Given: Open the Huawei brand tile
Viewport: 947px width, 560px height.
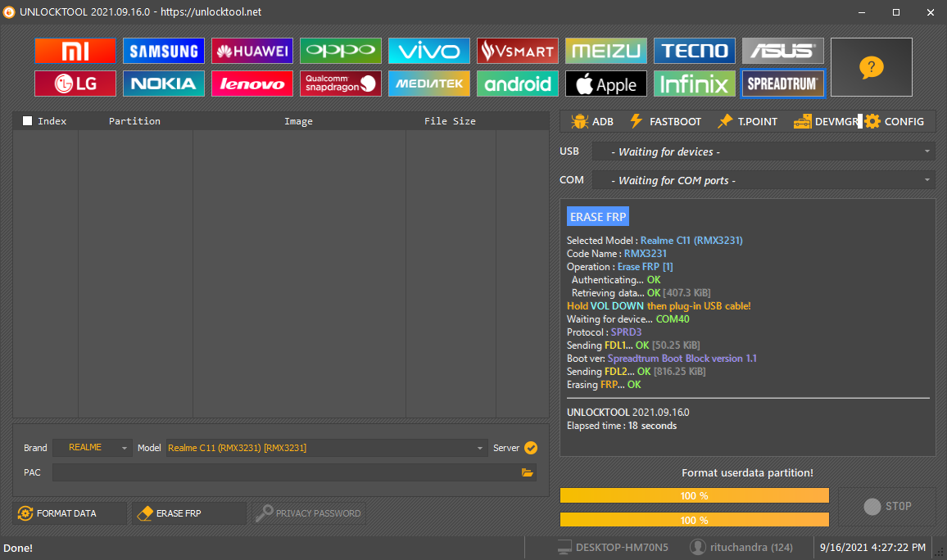Looking at the screenshot, I should point(251,51).
